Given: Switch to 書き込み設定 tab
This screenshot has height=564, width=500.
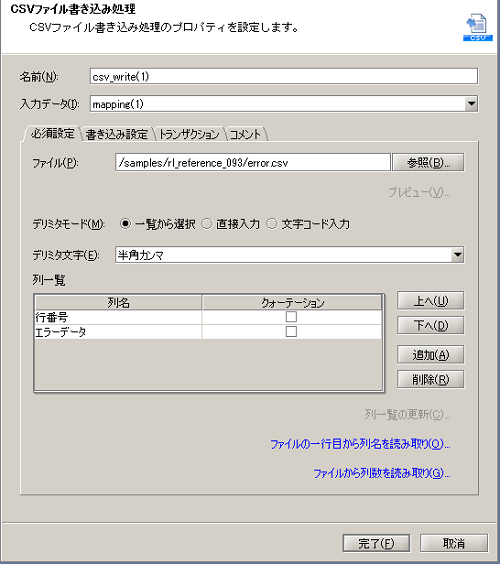Looking at the screenshot, I should point(117,134).
